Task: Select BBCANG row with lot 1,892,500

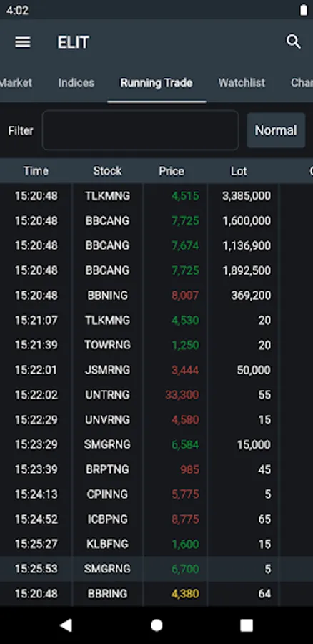Action: pos(156,270)
